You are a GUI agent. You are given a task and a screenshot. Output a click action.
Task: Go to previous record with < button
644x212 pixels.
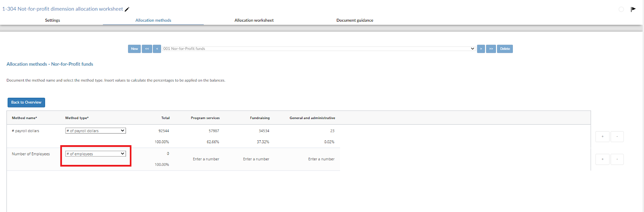pos(157,49)
